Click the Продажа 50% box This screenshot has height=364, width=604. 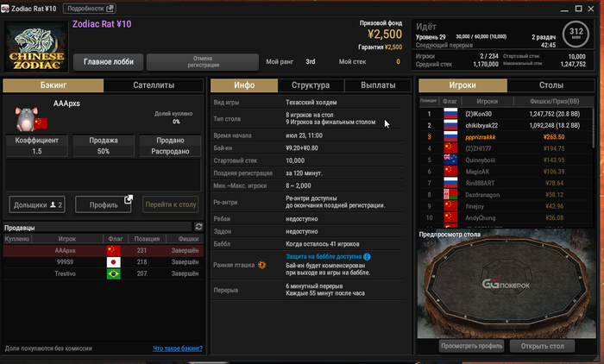(104, 146)
